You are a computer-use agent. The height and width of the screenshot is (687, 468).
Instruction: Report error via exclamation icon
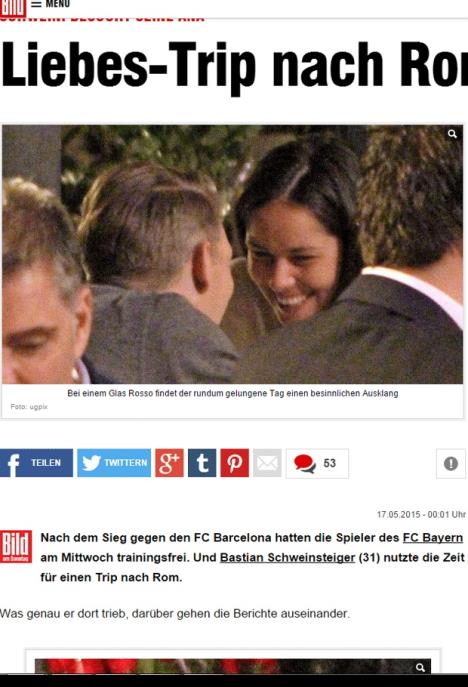(x=451, y=463)
